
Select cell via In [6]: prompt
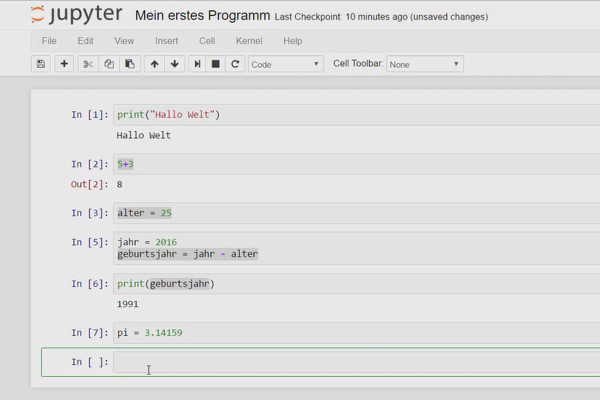click(x=90, y=284)
